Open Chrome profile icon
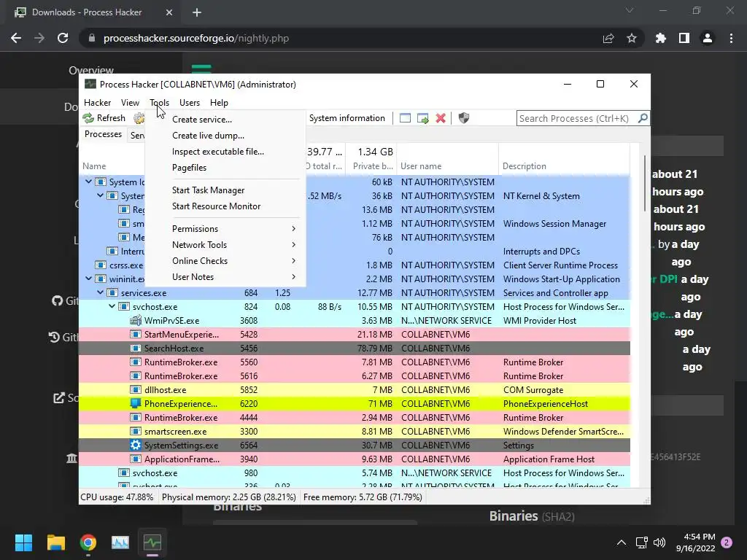Screen dimensions: 747x560 point(708,38)
